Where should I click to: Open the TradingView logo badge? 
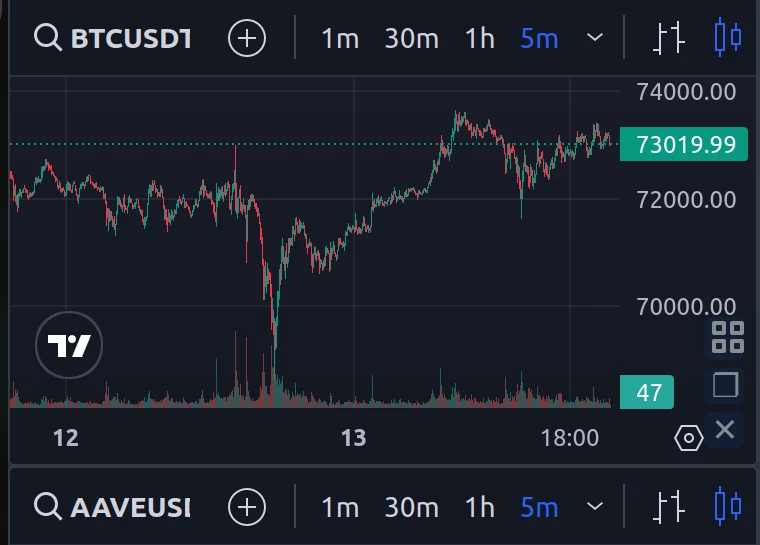(69, 345)
